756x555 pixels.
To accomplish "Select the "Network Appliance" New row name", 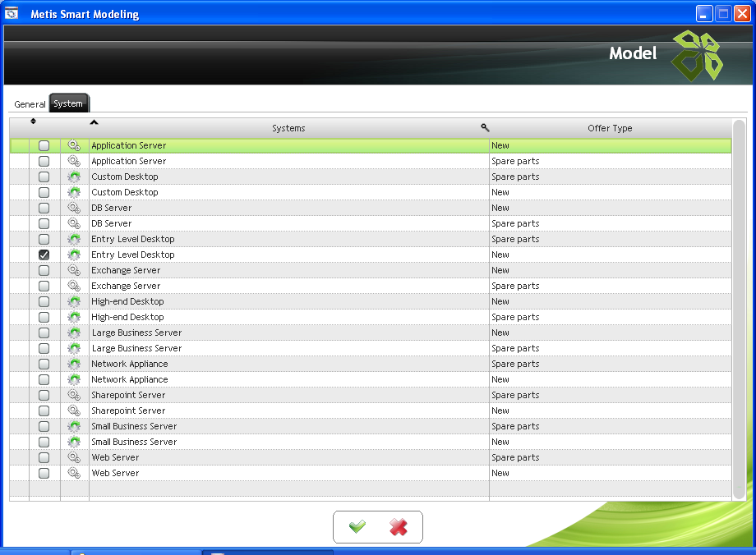I will pyautogui.click(x=130, y=379).
